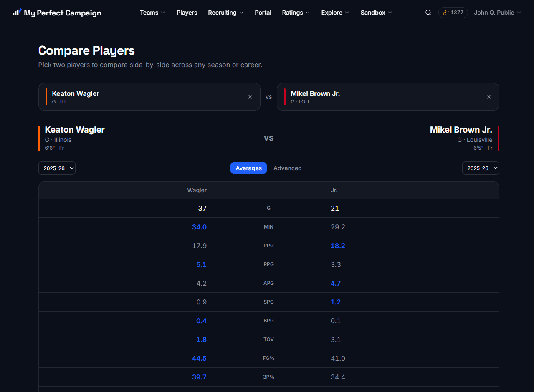Open the Players nav link

(187, 13)
